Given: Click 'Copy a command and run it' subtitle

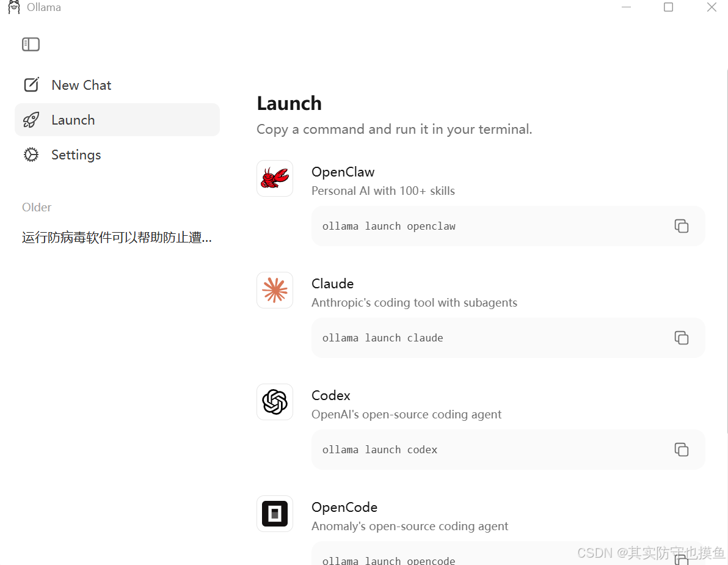Looking at the screenshot, I should coord(394,129).
